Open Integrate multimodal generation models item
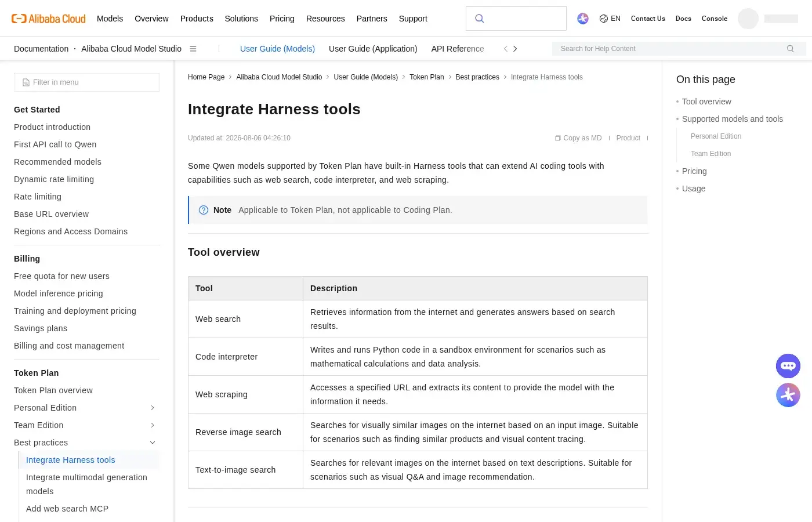This screenshot has height=522, width=812. click(86, 484)
